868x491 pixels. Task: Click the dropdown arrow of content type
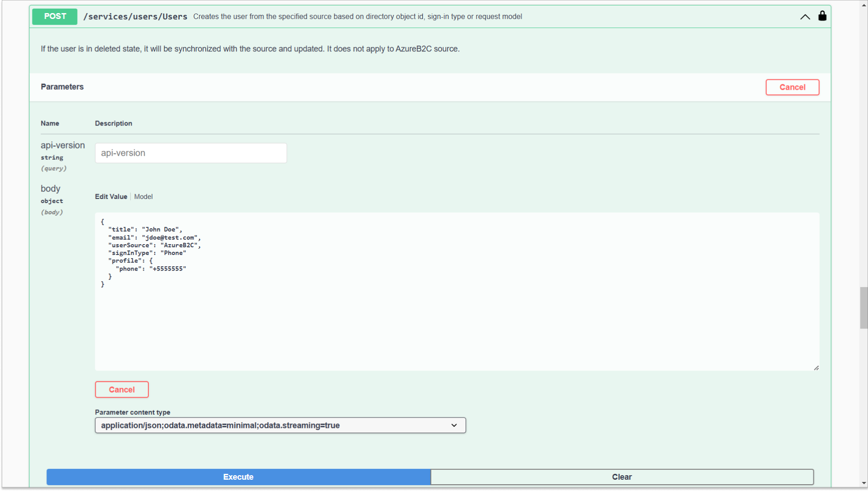pos(454,425)
